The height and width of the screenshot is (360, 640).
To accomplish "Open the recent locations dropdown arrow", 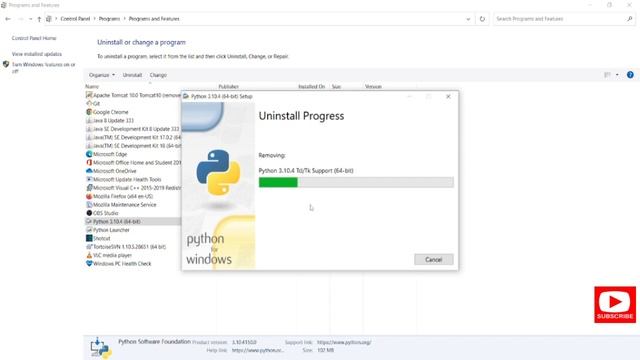I will tap(30, 19).
